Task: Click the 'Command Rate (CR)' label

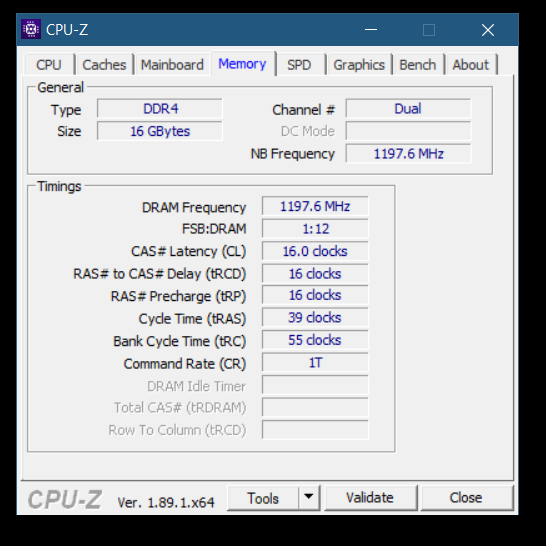Action: (x=185, y=364)
